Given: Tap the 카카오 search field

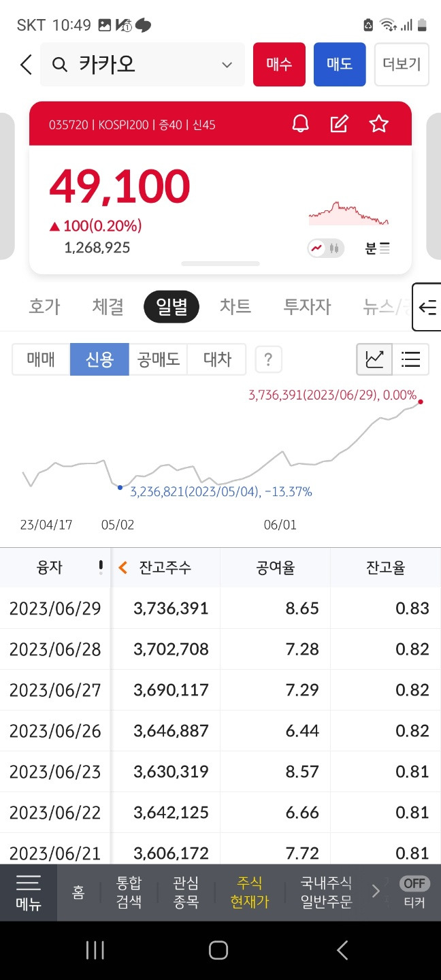Looking at the screenshot, I should [142, 65].
